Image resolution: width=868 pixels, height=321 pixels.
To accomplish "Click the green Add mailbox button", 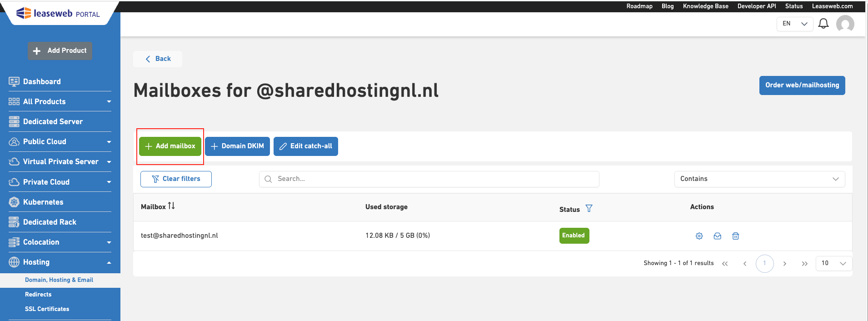I will (170, 146).
